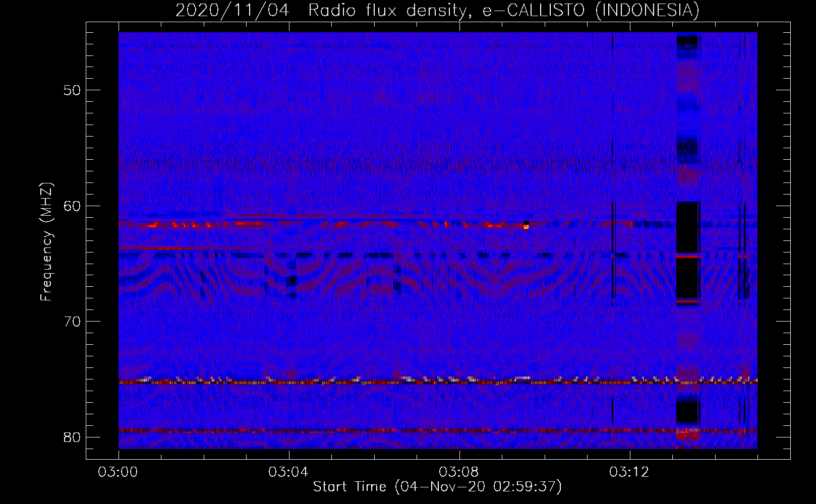Click the 50 frequency tick label
816x504 pixels.
pos(72,90)
